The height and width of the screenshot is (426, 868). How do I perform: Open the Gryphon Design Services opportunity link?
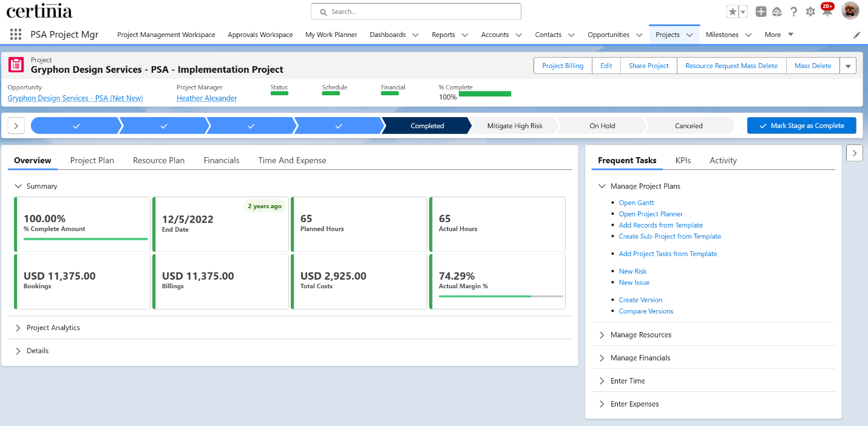tap(75, 98)
